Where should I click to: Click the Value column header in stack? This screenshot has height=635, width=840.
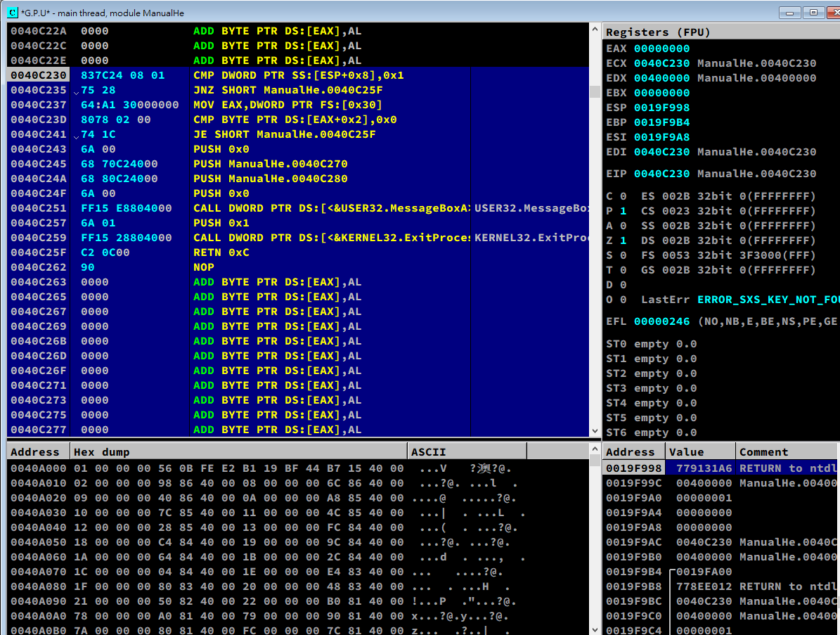[699, 451]
